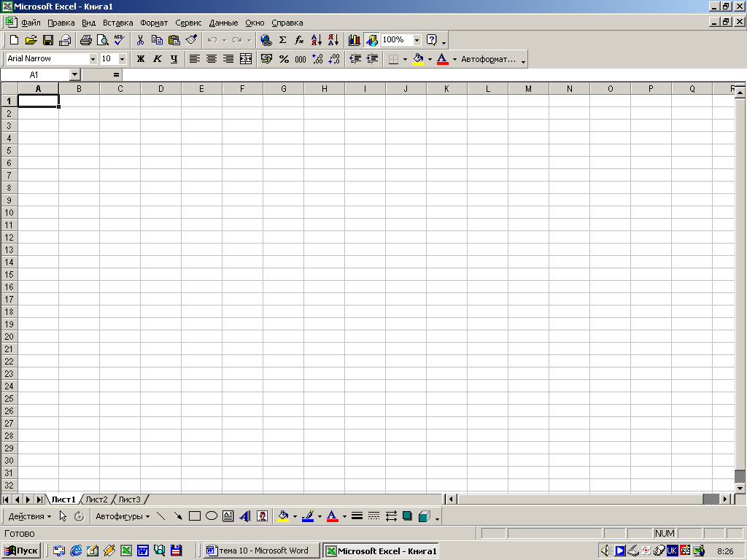Save the workbook with floppy disk icon
Viewport: 747px width, 560px height.
coord(47,40)
